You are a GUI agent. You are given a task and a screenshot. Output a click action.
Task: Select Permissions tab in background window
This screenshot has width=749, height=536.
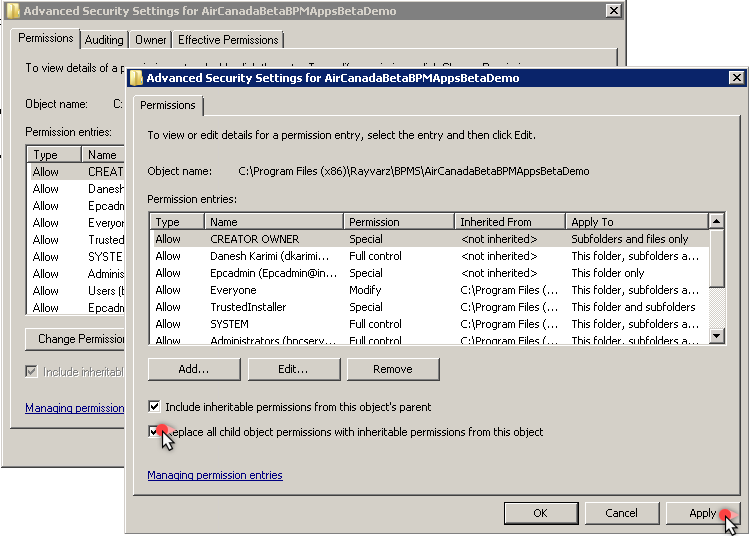46,38
